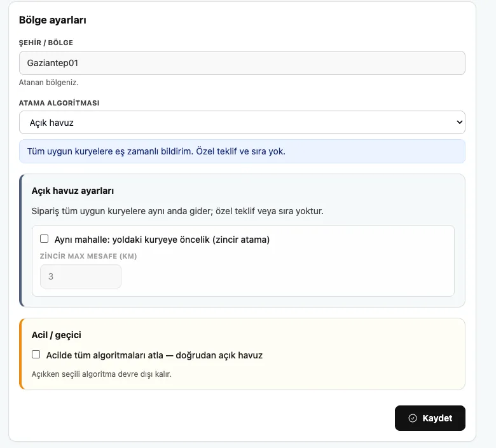Click the ŞEHİR / BÖLGE label
496x448 pixels.
46,43
